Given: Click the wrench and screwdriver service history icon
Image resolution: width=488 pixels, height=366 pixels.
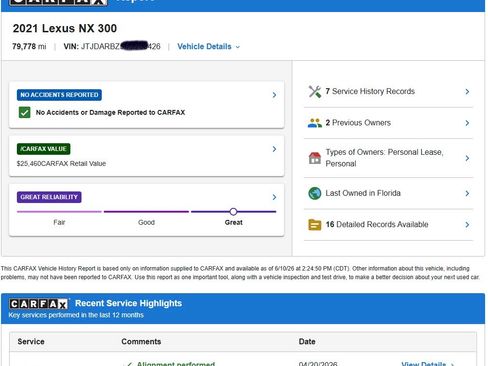Looking at the screenshot, I should 315,91.
